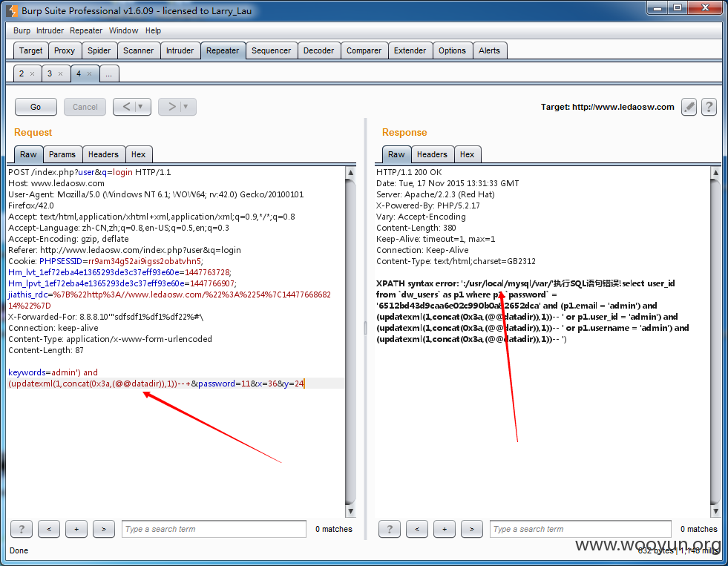Click the 'X-Forwarded-For: 8.8.8.10' header line

106,317
